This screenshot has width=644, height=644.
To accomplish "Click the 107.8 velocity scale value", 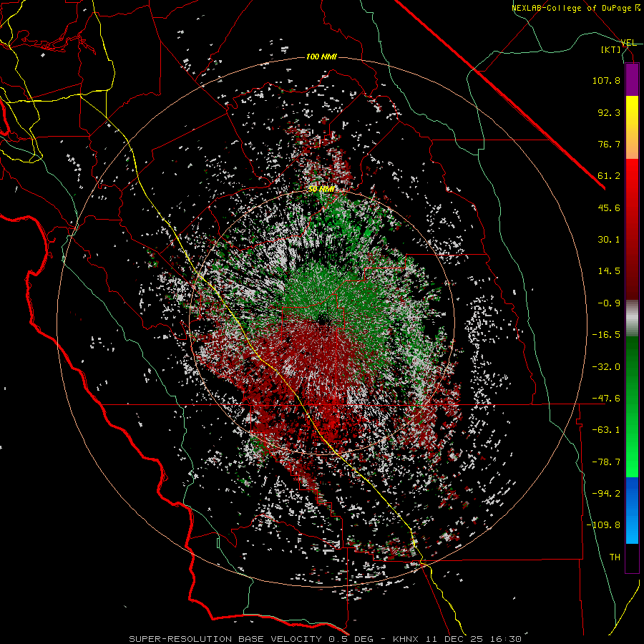I will 606,80.
